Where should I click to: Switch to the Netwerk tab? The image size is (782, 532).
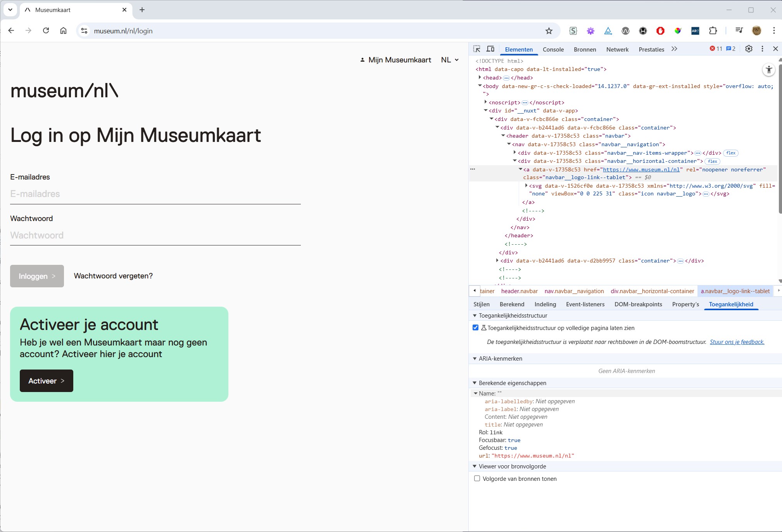617,49
